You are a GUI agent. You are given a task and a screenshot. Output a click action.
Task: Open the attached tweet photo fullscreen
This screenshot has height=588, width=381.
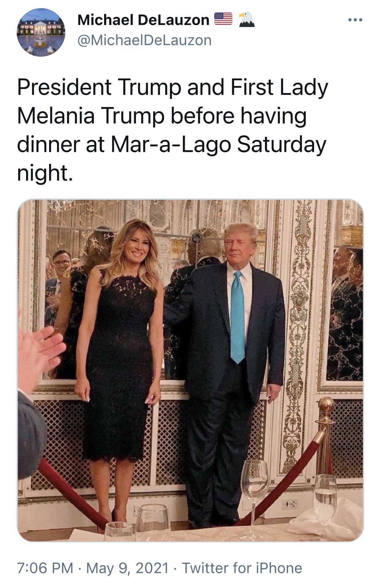pyautogui.click(x=190, y=370)
